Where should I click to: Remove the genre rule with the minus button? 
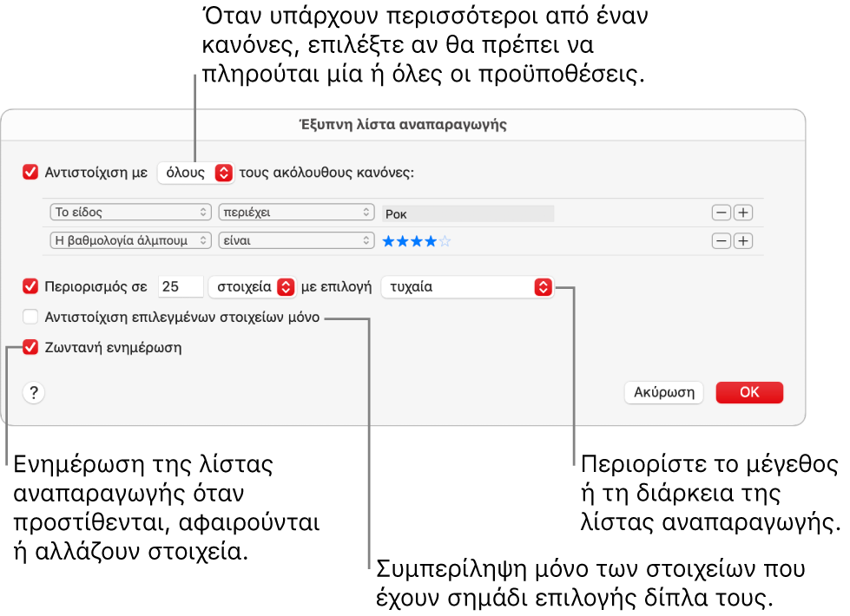(721, 212)
